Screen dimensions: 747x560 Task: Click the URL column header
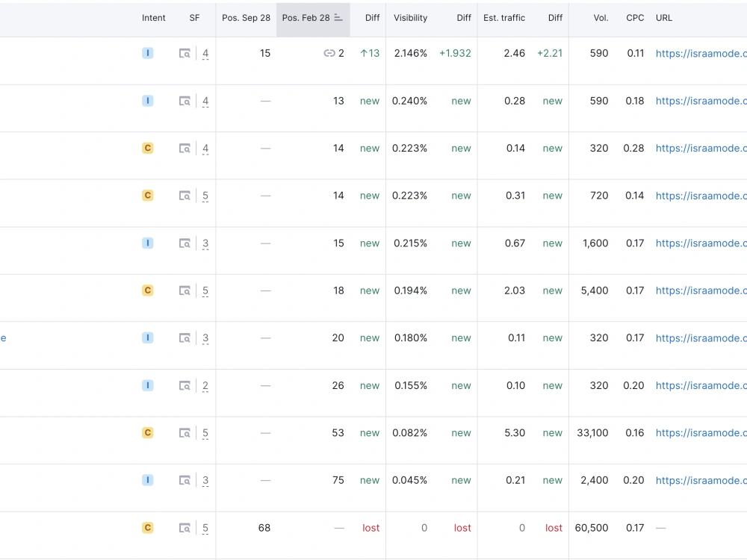point(663,18)
